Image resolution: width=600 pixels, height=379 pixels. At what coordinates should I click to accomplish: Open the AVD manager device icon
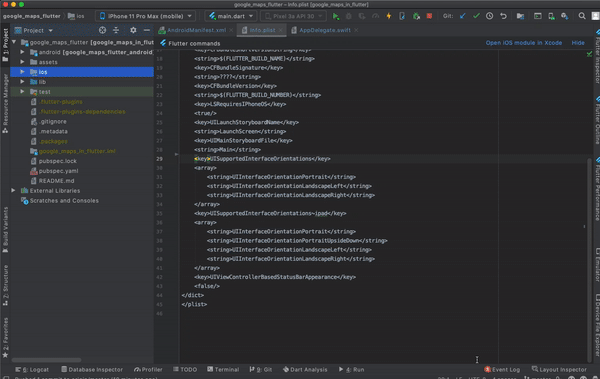pyautogui.click(x=551, y=16)
